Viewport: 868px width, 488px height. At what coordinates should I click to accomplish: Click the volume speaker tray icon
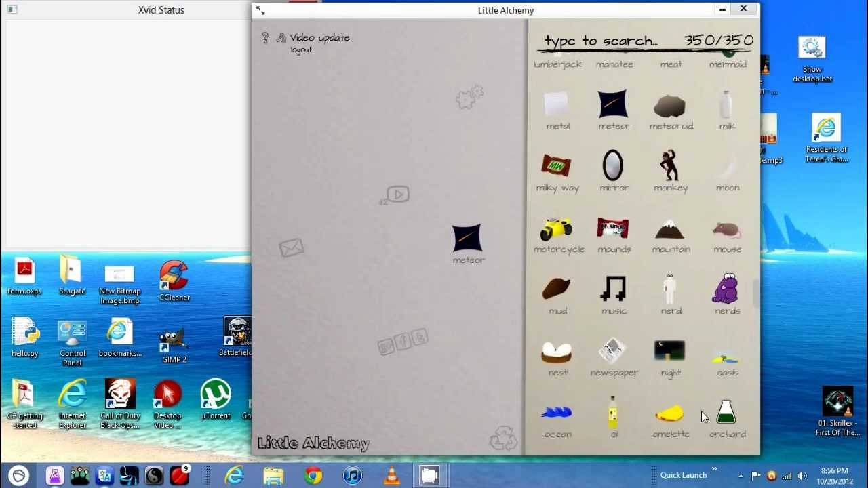tap(802, 476)
